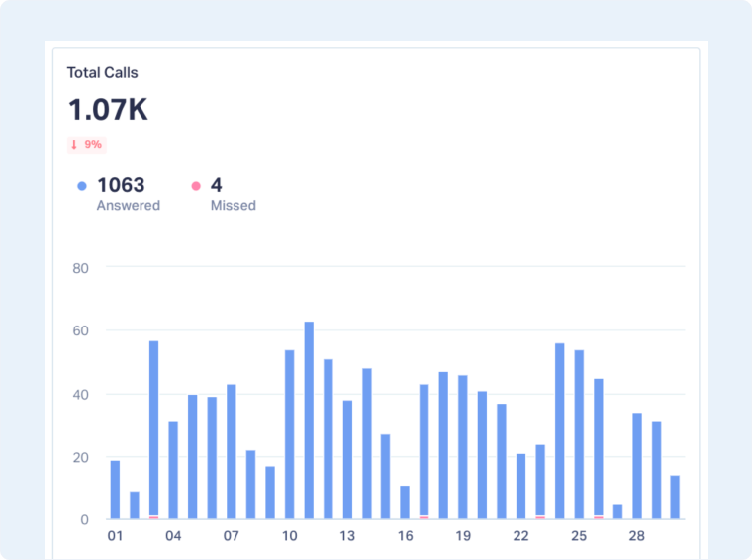Image resolution: width=752 pixels, height=560 pixels.
Task: Click the 9% decrease badge
Action: (86, 144)
